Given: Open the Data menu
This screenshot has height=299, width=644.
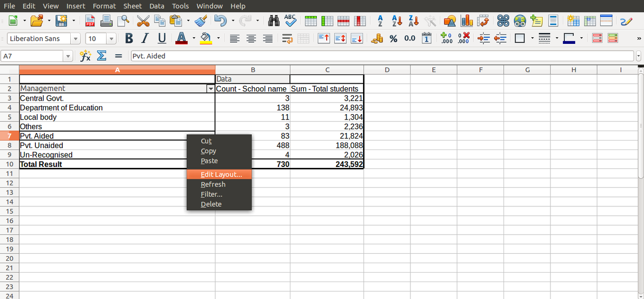Looking at the screenshot, I should [156, 6].
